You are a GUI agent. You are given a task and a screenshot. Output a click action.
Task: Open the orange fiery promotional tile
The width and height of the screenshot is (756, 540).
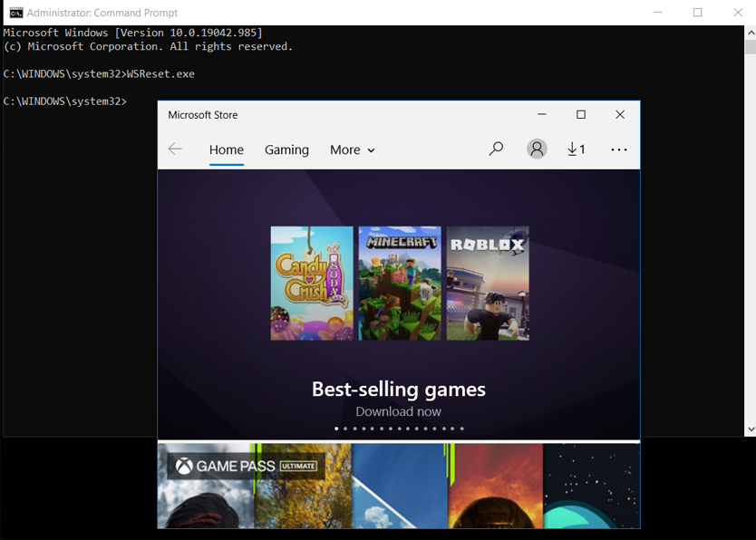[495, 486]
